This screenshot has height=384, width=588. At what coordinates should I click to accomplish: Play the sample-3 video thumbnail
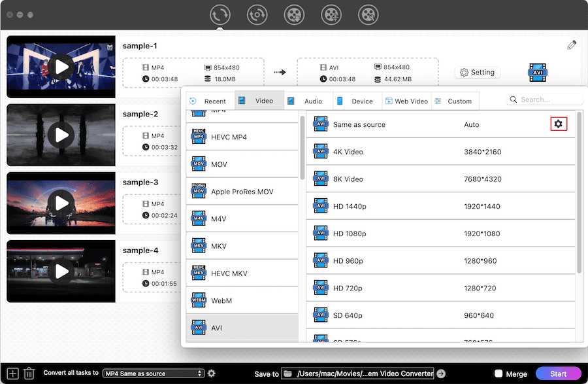tap(61, 203)
